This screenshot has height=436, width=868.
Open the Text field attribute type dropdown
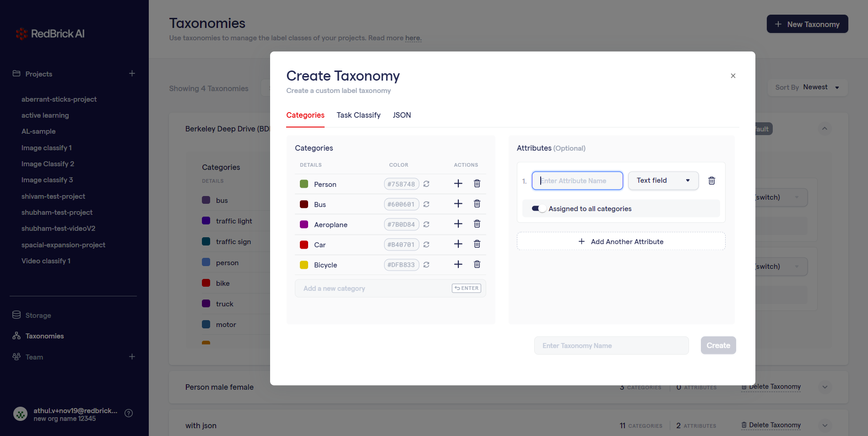(x=663, y=180)
